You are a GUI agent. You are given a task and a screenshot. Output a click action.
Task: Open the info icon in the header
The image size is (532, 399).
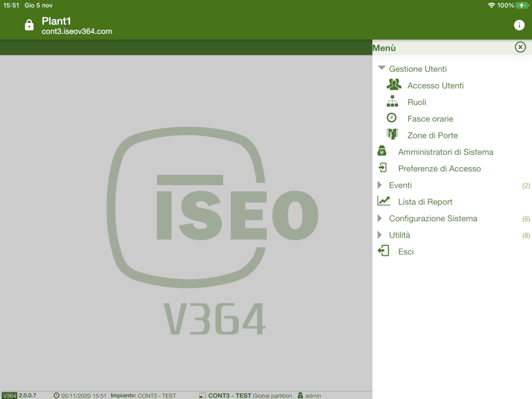coord(519,25)
